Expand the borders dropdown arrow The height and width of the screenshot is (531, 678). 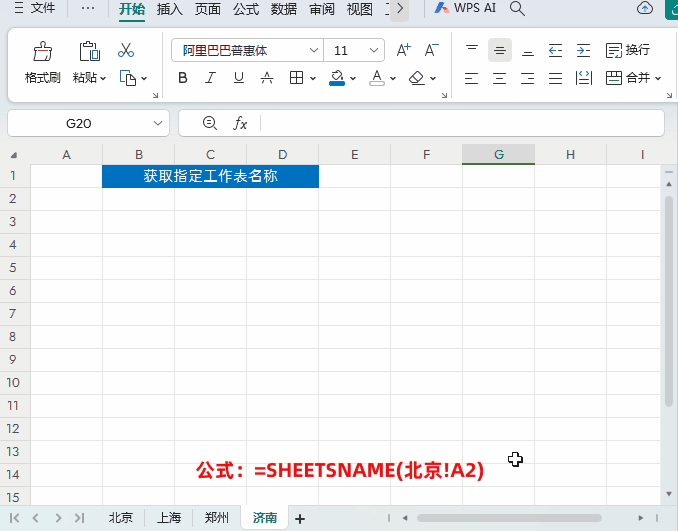point(313,79)
